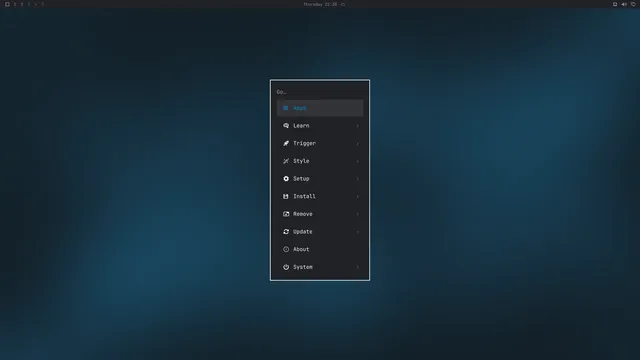Click the Remove icon in the menu
The width and height of the screenshot is (640, 360).
click(x=286, y=214)
